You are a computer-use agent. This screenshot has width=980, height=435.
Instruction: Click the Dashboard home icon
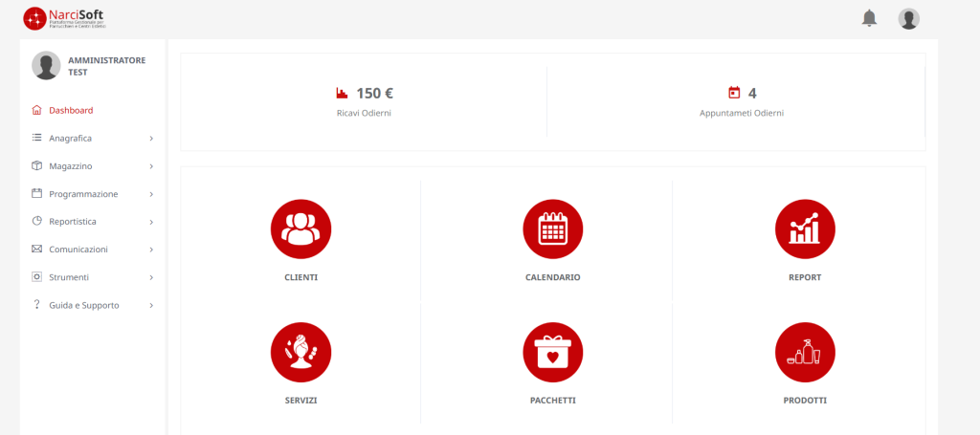click(x=36, y=111)
